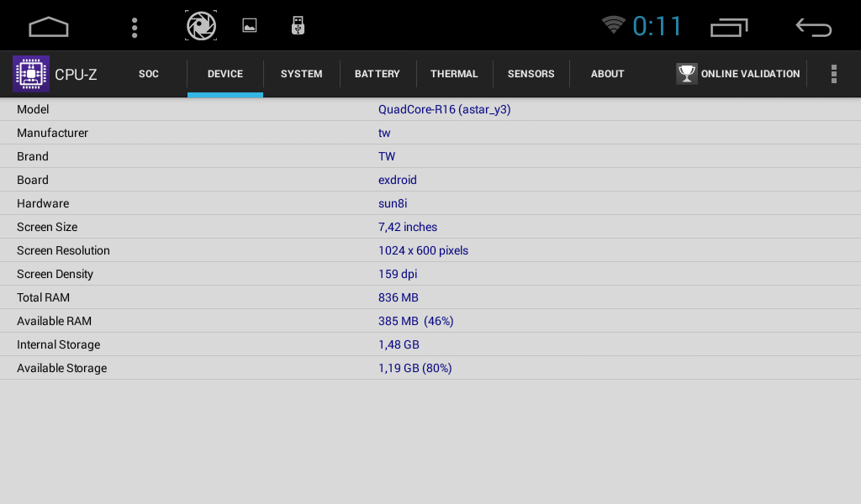Select the Available RAM label
861x504 pixels.
[x=54, y=322]
